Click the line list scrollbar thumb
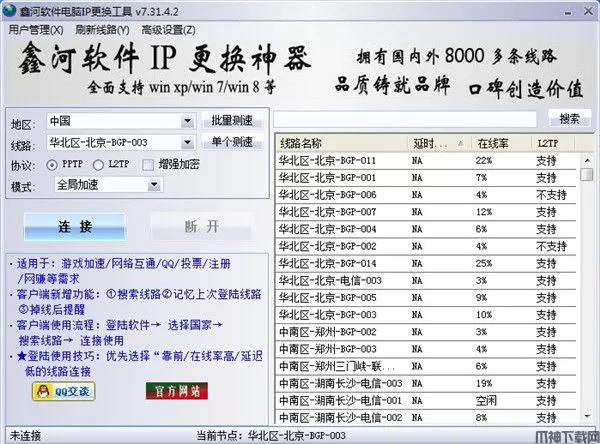The height and width of the screenshot is (444, 600). 587,174
